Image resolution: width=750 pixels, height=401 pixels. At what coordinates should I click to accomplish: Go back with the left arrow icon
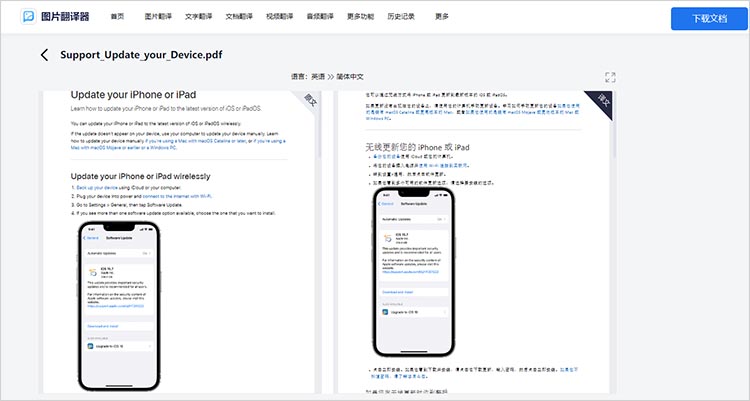[x=44, y=55]
